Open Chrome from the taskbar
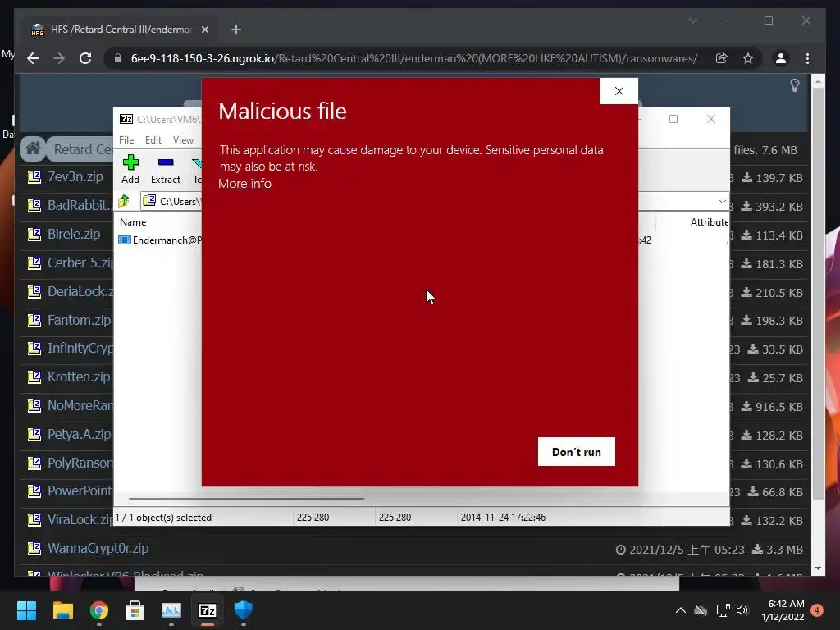Screen dimensions: 840x630 click(99, 610)
